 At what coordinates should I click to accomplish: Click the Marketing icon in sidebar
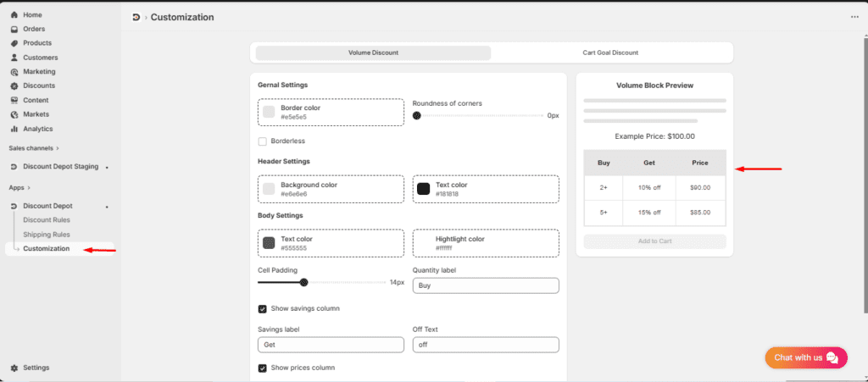[x=14, y=72]
